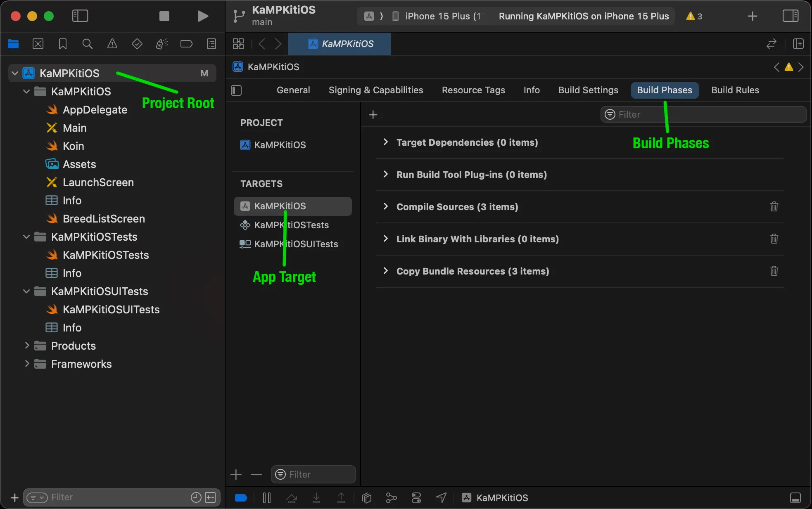This screenshot has height=509, width=812.
Task: Add an editor on the right
Action: 798,44
